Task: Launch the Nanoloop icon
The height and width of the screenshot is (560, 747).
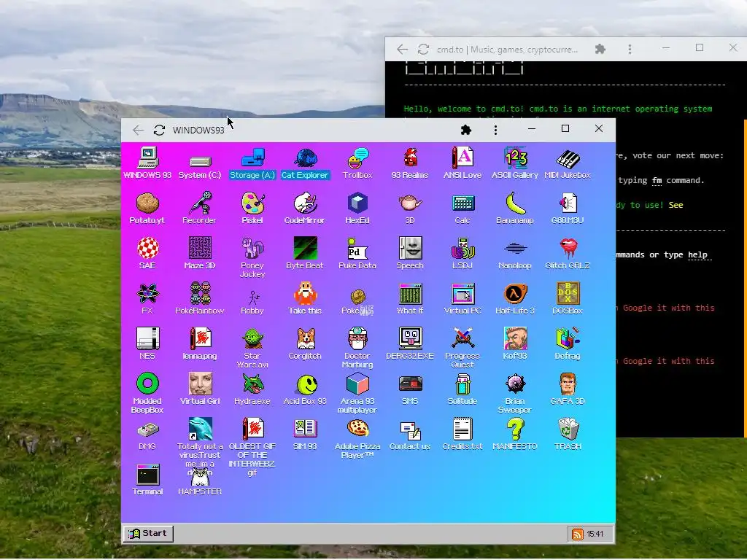Action: coord(515,249)
